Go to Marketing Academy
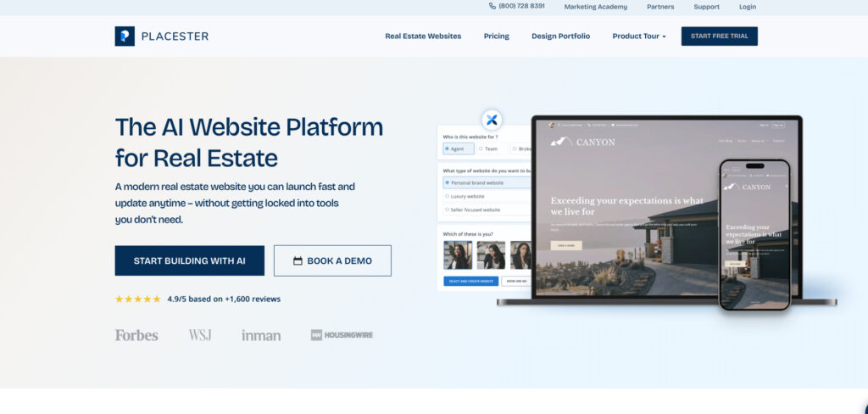Screen dimensions: 868x414 [596, 7]
